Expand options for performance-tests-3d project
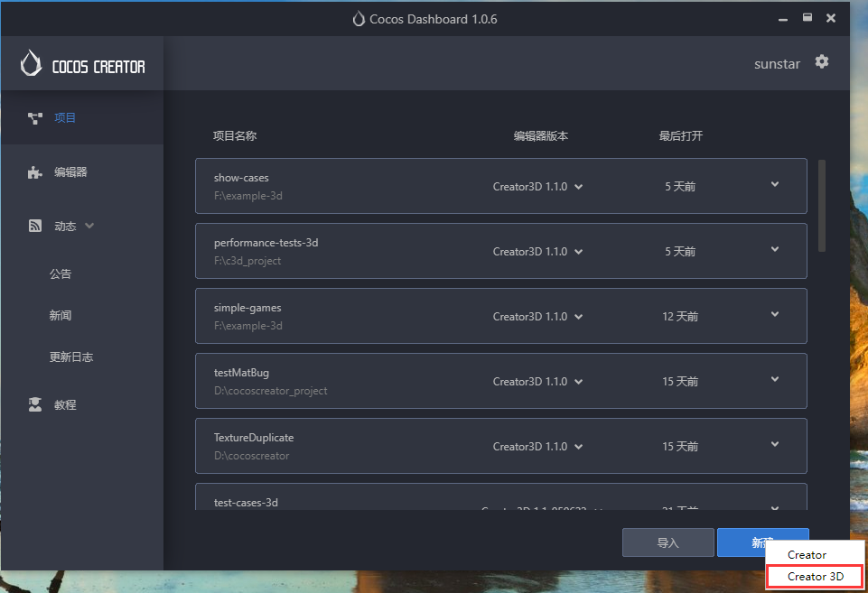This screenshot has height=593, width=868. coord(775,249)
